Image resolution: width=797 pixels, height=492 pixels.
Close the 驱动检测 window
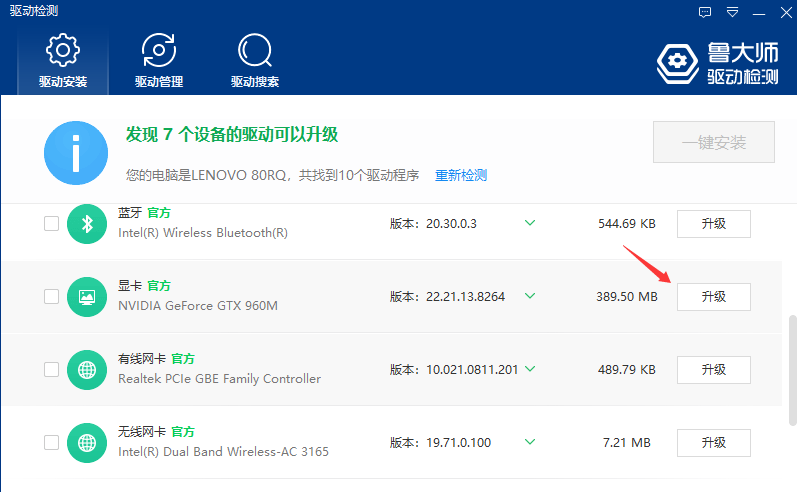(x=786, y=12)
